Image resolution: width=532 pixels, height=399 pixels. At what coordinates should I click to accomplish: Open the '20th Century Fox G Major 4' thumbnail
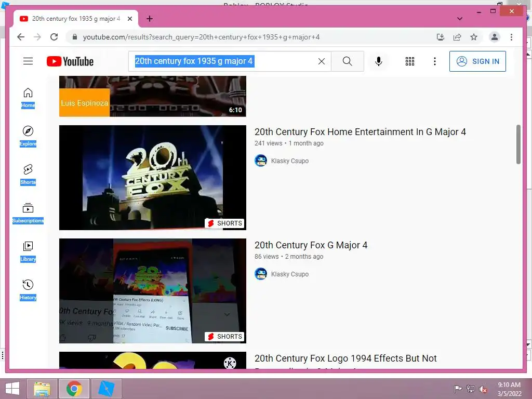153,291
